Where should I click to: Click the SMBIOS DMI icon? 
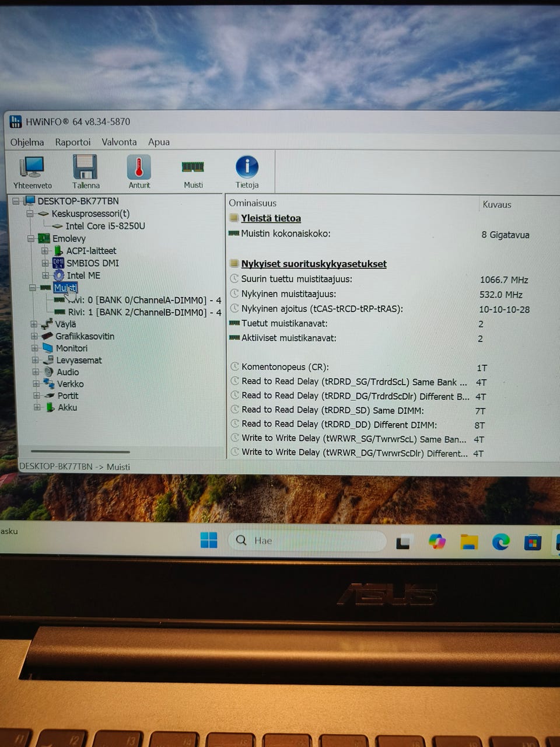58,263
